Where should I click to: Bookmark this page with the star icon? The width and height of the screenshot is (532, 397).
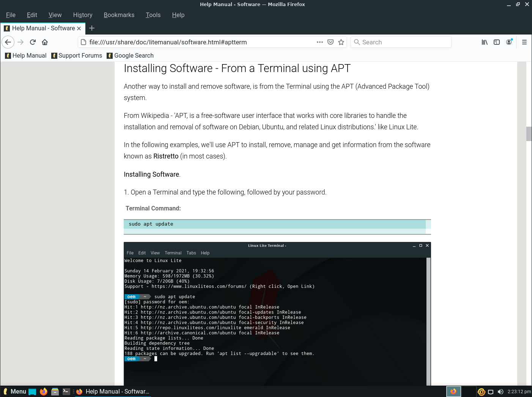341,42
